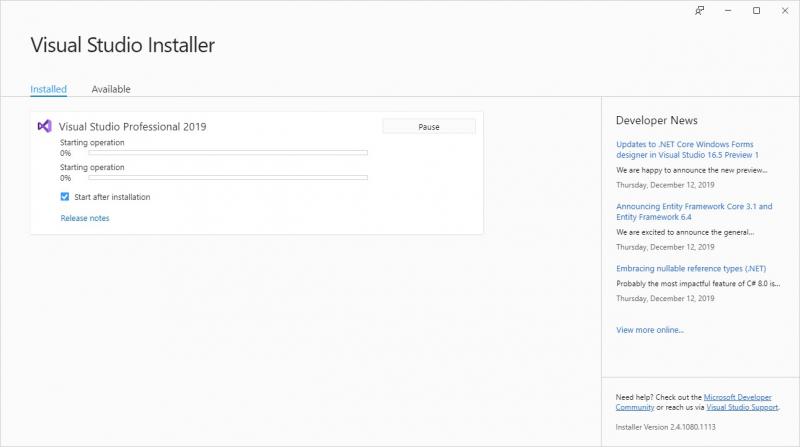Click the feedback icon in title bar

[x=699, y=10]
